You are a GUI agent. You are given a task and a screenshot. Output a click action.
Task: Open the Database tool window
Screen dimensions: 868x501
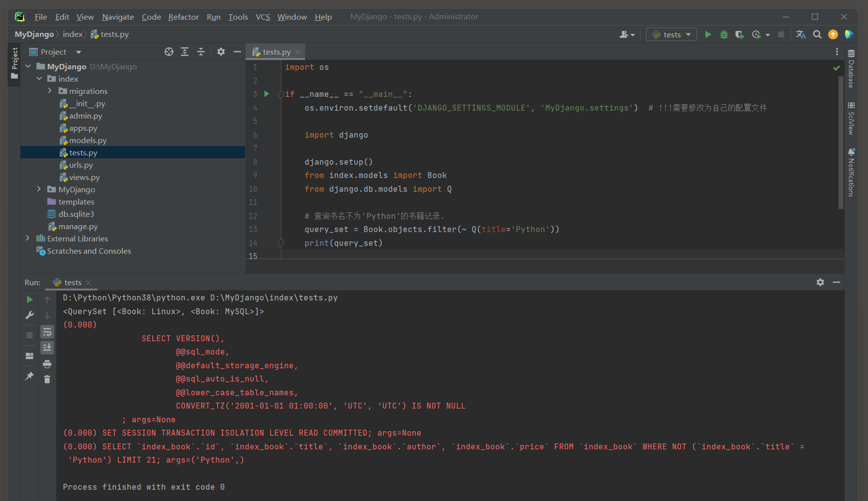851,68
